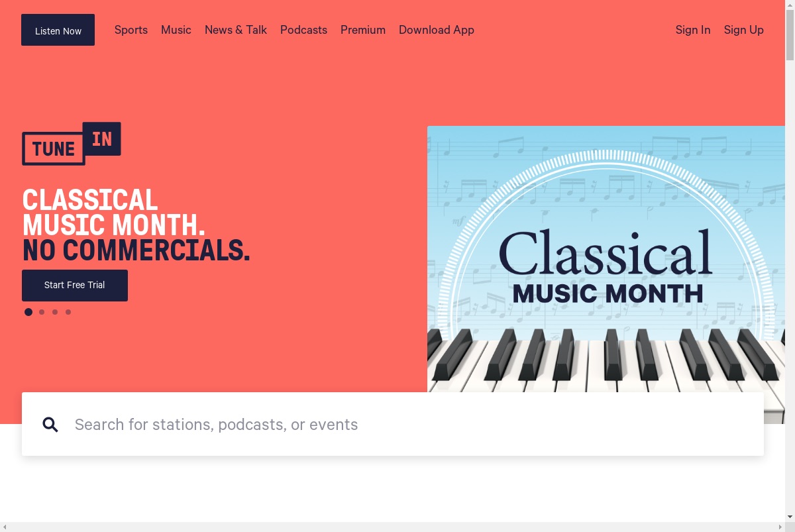Image resolution: width=795 pixels, height=532 pixels.
Task: Click the Listen Now button
Action: pyautogui.click(x=58, y=30)
